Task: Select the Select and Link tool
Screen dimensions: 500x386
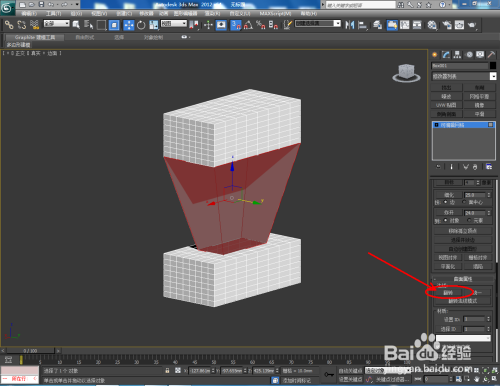Action: (x=9, y=25)
